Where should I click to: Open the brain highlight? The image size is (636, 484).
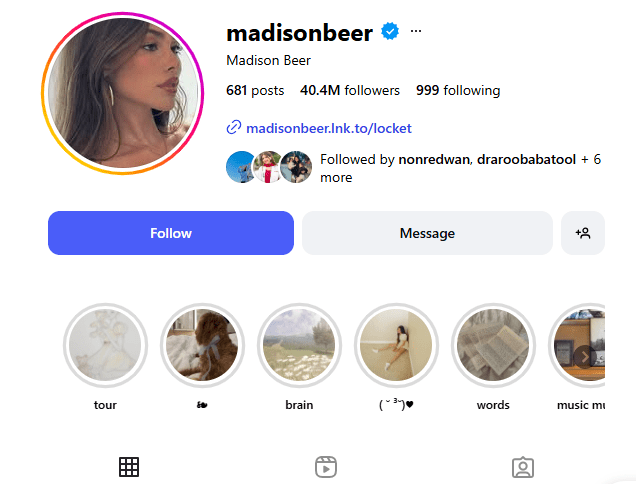click(299, 345)
